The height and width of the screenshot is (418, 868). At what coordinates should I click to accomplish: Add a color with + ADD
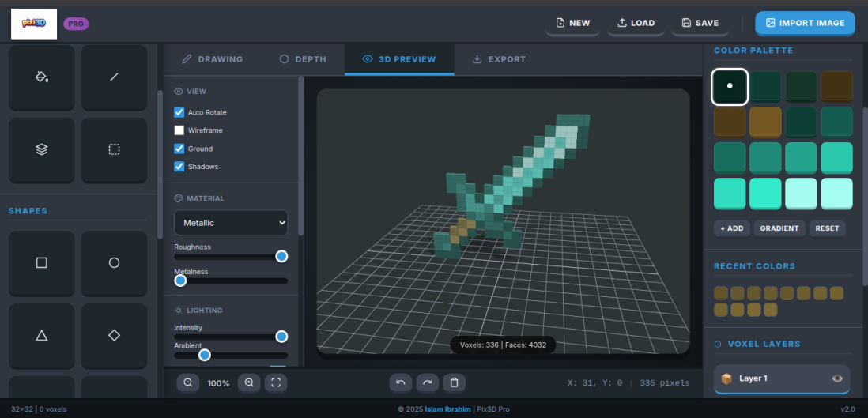pos(732,228)
